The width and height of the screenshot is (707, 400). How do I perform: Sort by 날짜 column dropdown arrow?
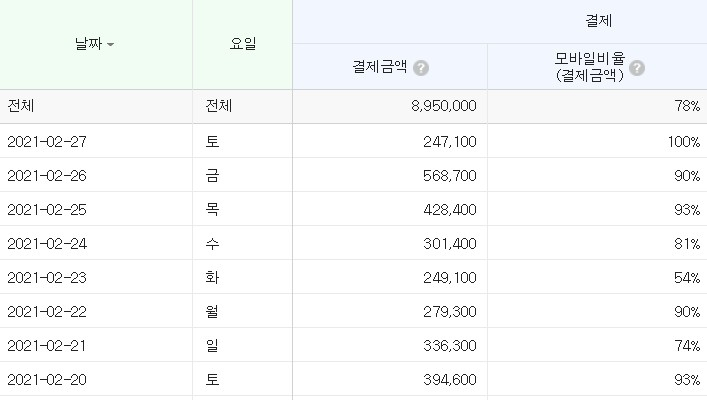[x=110, y=44]
